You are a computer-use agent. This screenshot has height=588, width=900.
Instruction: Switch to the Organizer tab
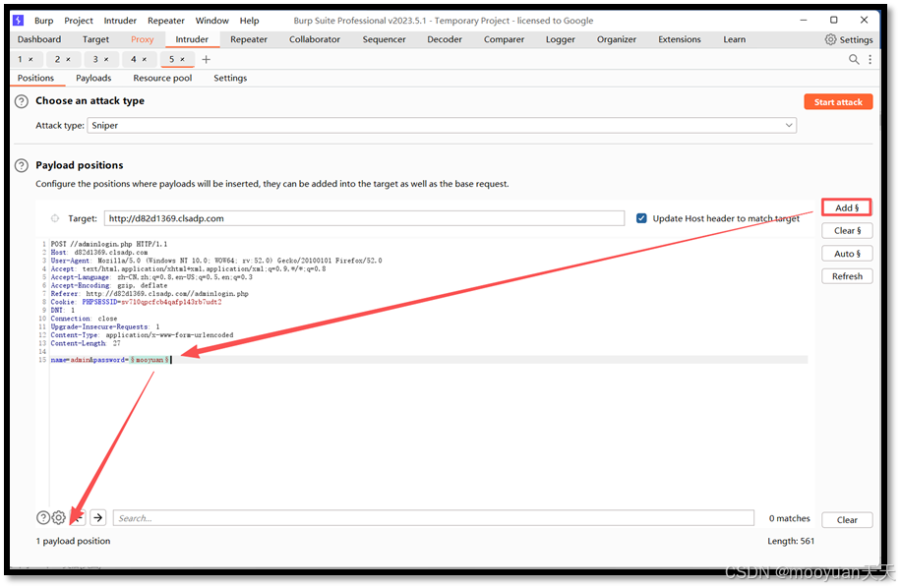click(x=617, y=39)
